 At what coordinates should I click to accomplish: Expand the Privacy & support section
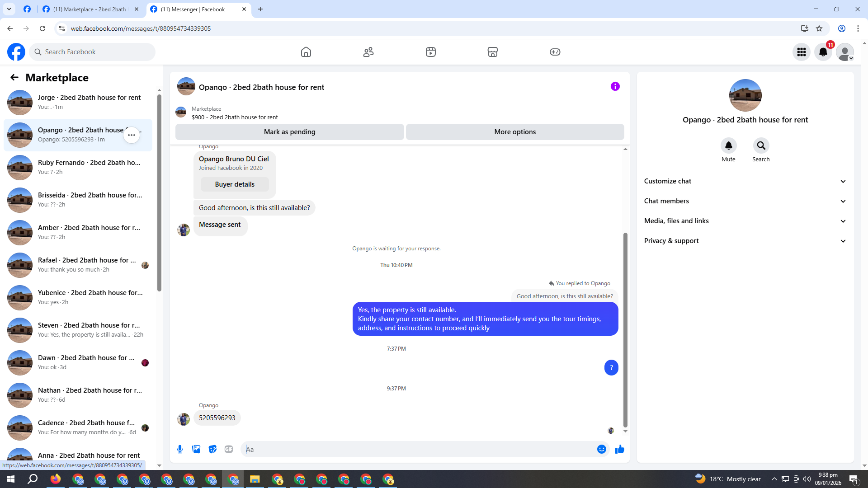(x=745, y=241)
